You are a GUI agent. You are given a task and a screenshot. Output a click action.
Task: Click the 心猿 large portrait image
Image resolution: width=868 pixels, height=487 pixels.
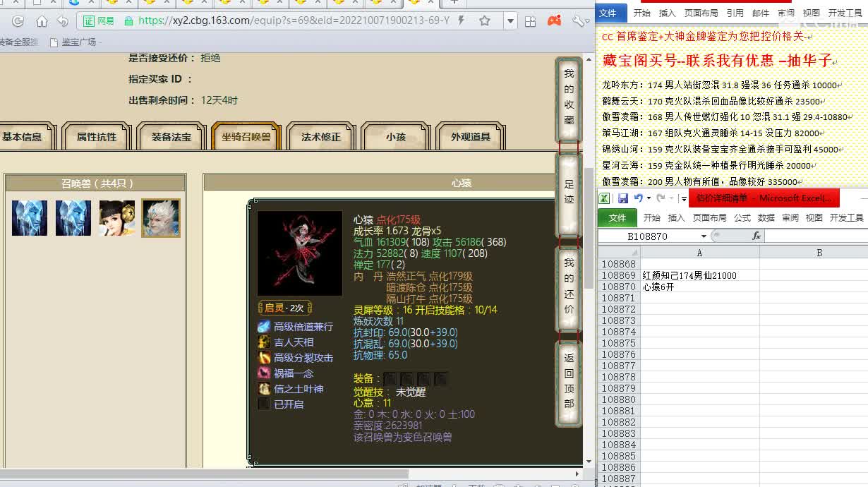pyautogui.click(x=300, y=253)
